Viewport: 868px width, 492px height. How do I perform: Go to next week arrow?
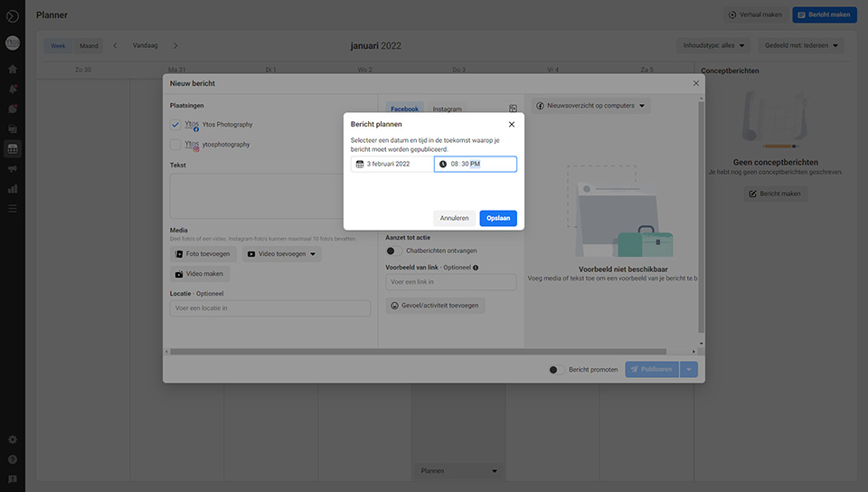click(x=175, y=46)
